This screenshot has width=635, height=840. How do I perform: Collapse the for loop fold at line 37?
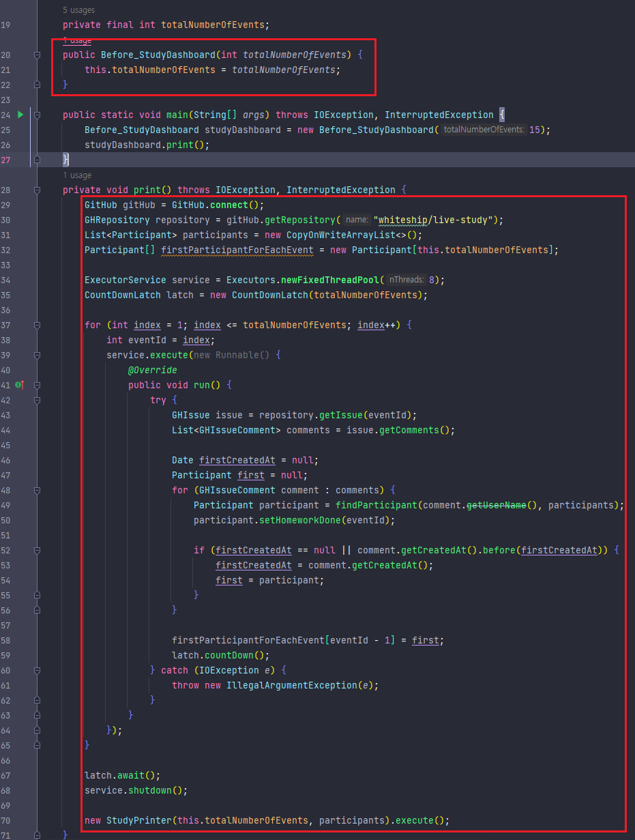(x=38, y=325)
